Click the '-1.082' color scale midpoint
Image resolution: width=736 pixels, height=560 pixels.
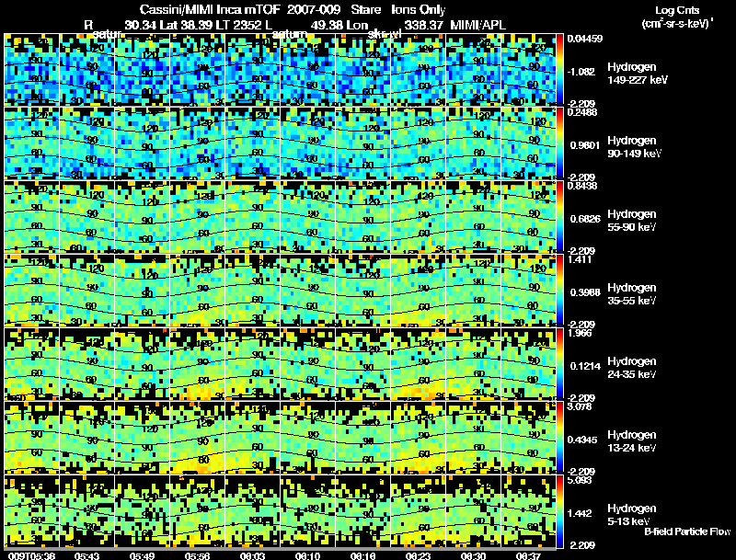click(581, 72)
